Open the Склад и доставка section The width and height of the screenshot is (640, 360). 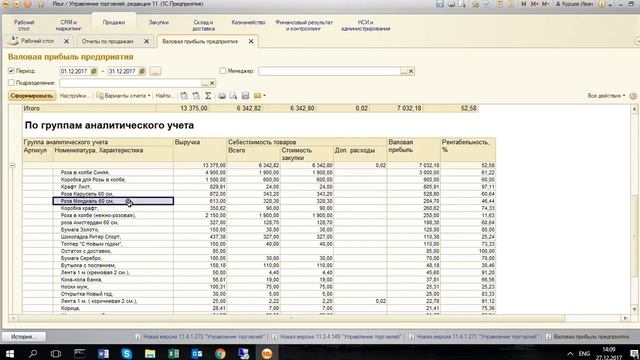[x=203, y=25]
